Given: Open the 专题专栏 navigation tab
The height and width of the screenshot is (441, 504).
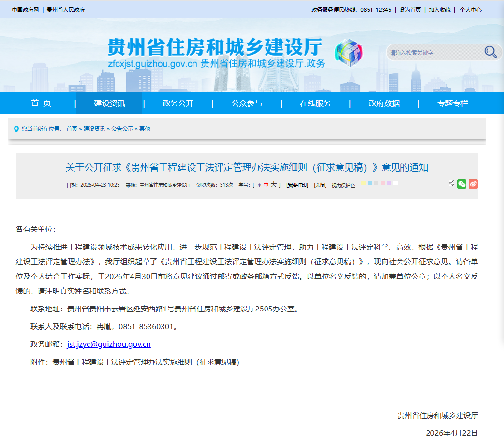Looking at the screenshot, I should pos(453,103).
